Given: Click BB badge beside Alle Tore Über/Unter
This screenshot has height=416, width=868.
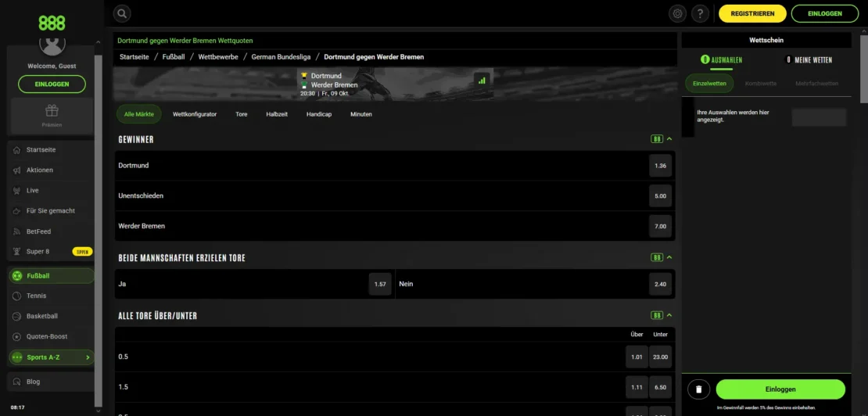Looking at the screenshot, I should [657, 315].
